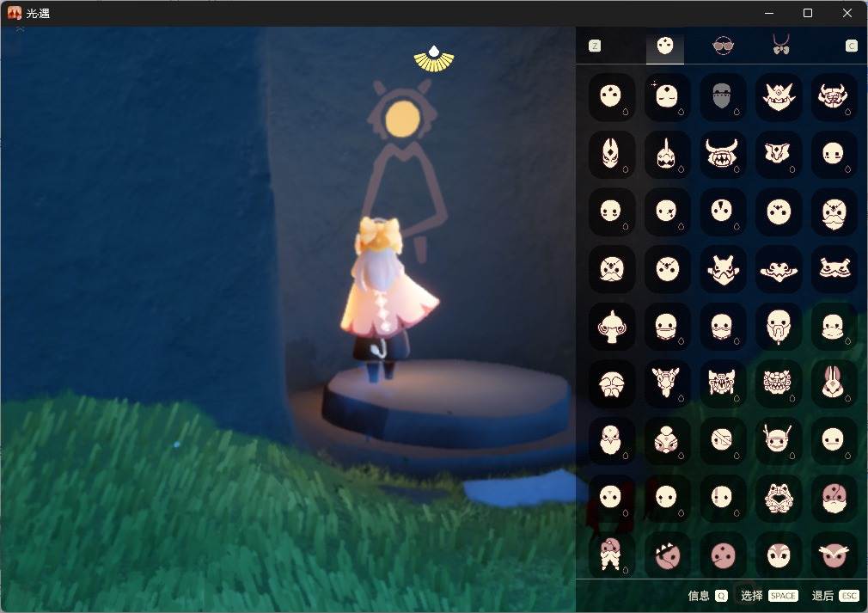Screen dimensions: 868x613
Task: Select the pink cracked mask with spiked crown
Action: point(667,555)
